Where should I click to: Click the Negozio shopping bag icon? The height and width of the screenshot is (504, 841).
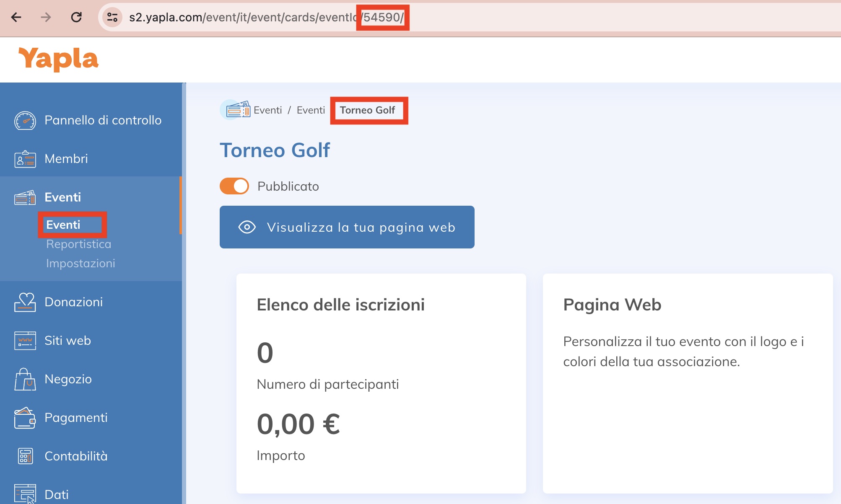pos(25,379)
